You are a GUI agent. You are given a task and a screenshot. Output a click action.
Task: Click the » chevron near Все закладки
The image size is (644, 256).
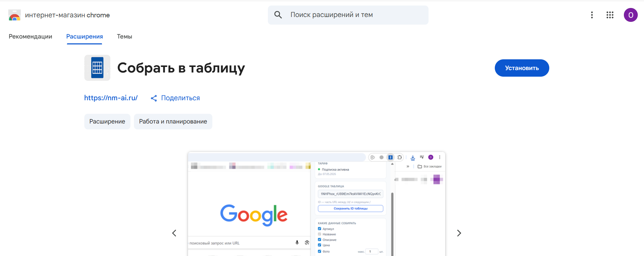[x=408, y=166]
